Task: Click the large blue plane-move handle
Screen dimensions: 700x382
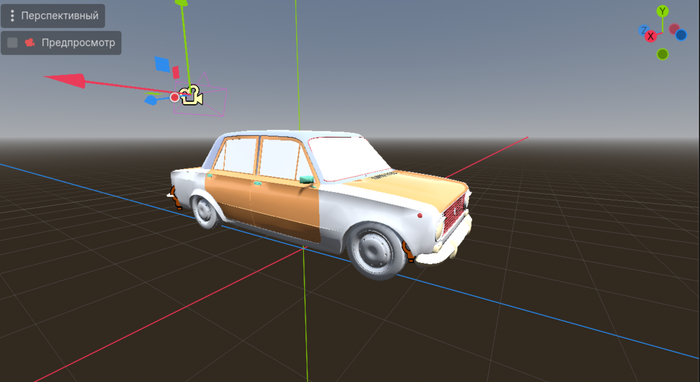Action: point(162,64)
